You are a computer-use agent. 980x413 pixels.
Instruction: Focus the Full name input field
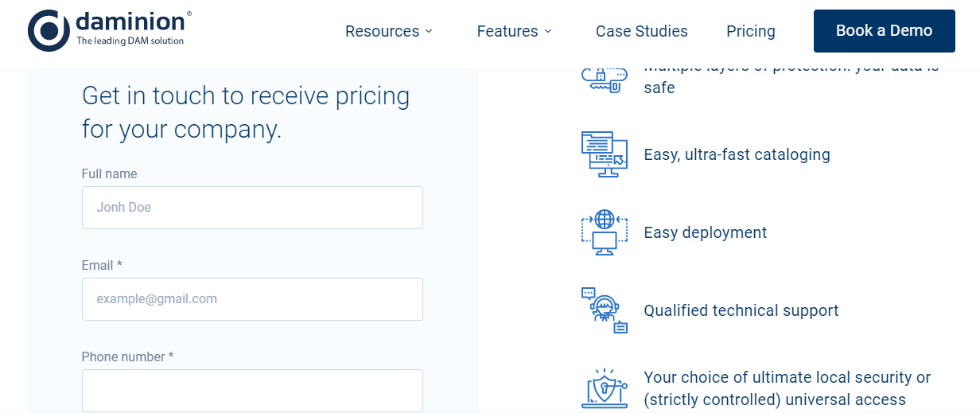pos(252,208)
